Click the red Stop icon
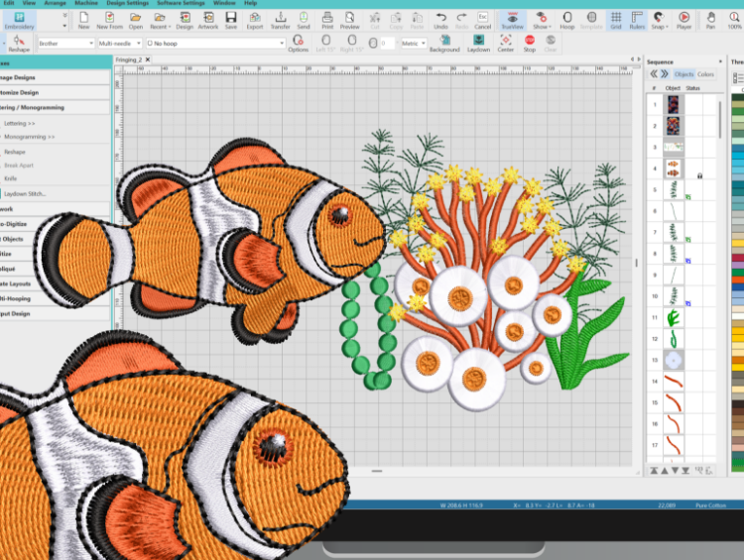 pyautogui.click(x=530, y=44)
